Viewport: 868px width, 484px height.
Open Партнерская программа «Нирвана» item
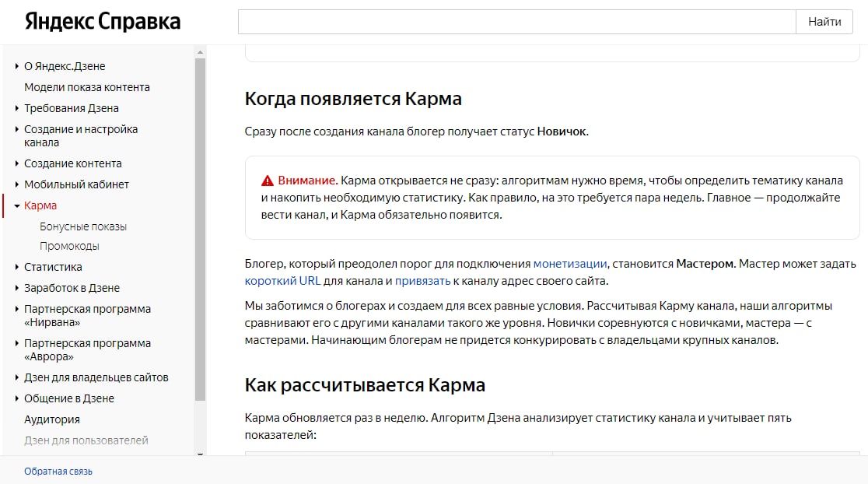click(87, 316)
